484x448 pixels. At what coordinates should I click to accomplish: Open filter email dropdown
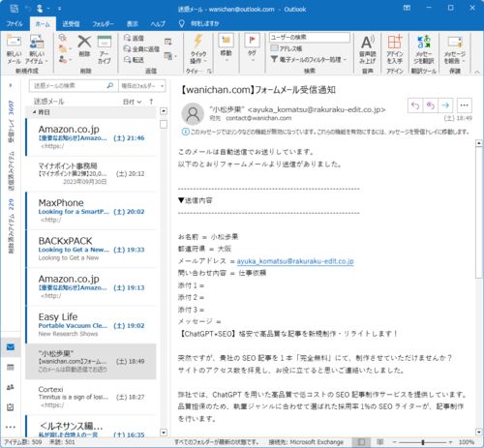click(309, 59)
